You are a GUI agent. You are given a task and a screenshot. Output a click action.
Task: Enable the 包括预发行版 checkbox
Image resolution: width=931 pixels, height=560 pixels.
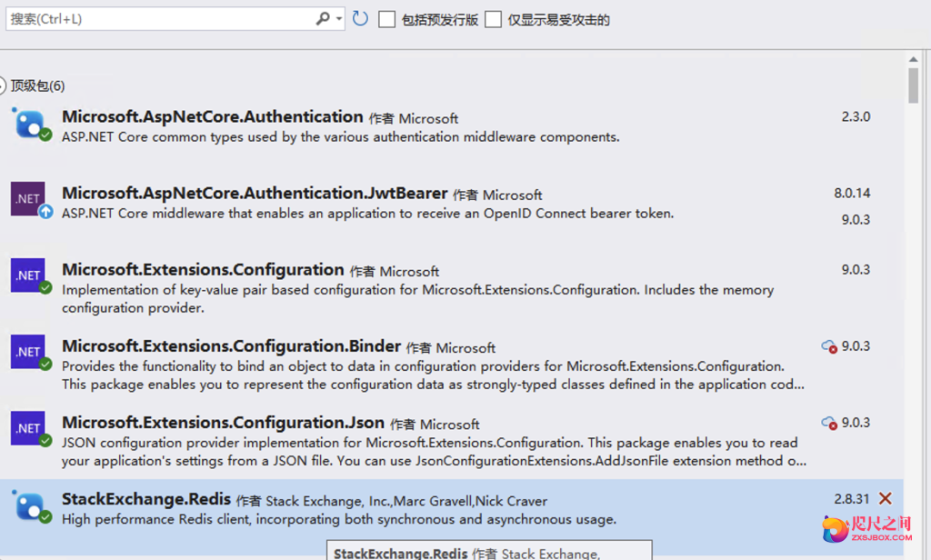pyautogui.click(x=386, y=19)
